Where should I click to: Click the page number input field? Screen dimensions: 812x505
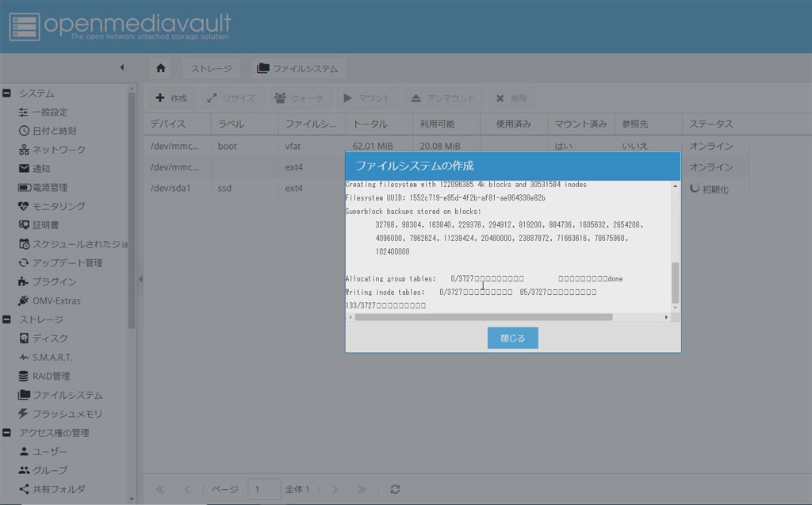(264, 489)
